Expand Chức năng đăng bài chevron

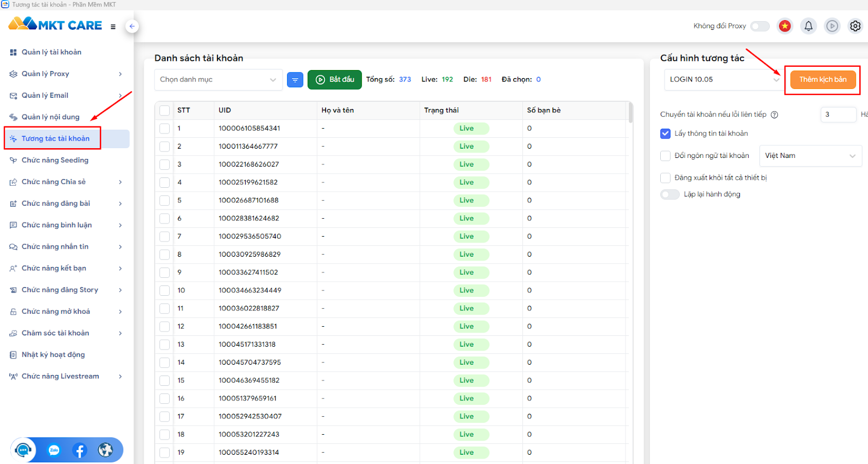pyautogui.click(x=120, y=204)
